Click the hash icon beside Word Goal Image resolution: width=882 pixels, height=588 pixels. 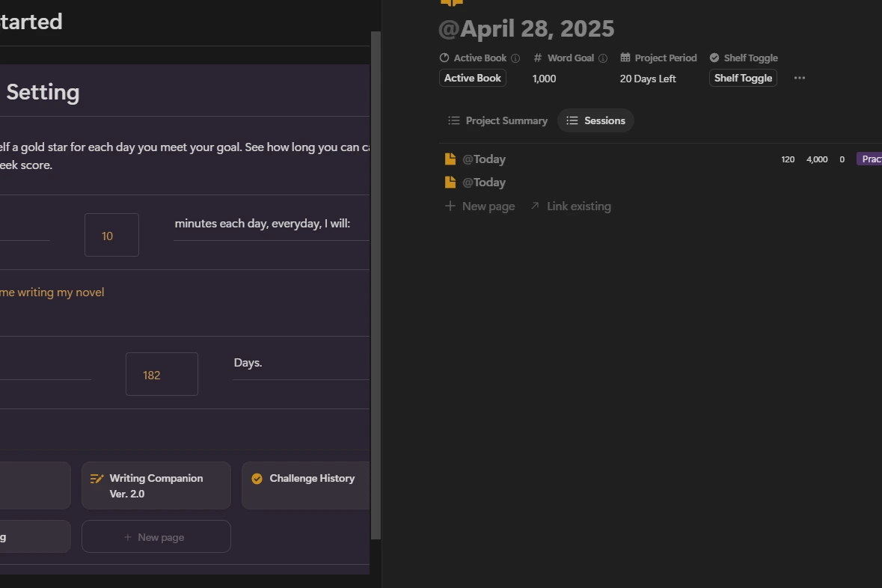pyautogui.click(x=538, y=58)
